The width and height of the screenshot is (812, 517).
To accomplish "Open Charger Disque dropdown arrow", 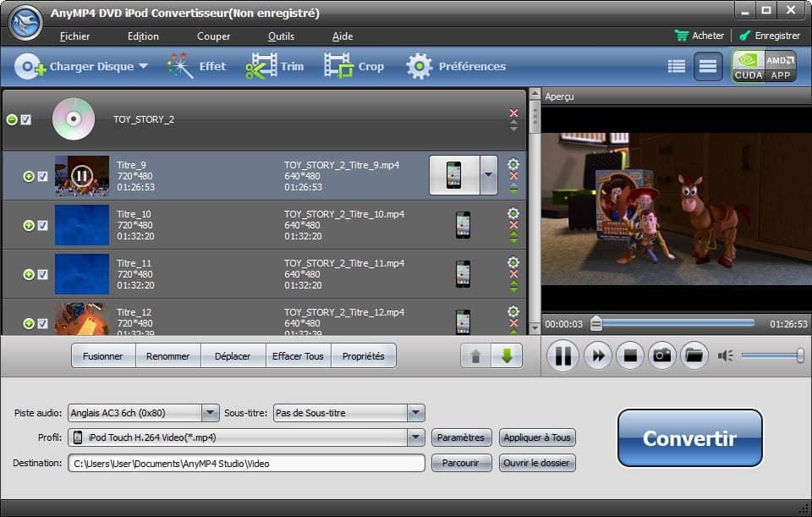I will [144, 66].
